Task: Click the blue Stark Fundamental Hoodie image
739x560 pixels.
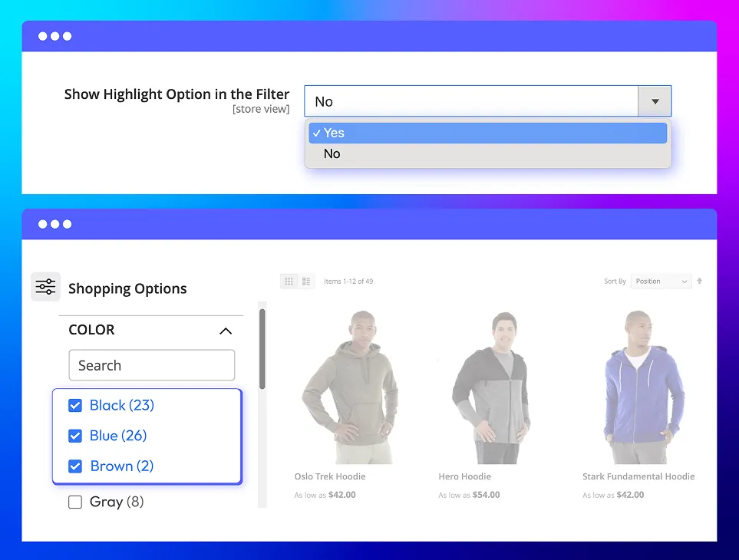Action: pyautogui.click(x=638, y=387)
